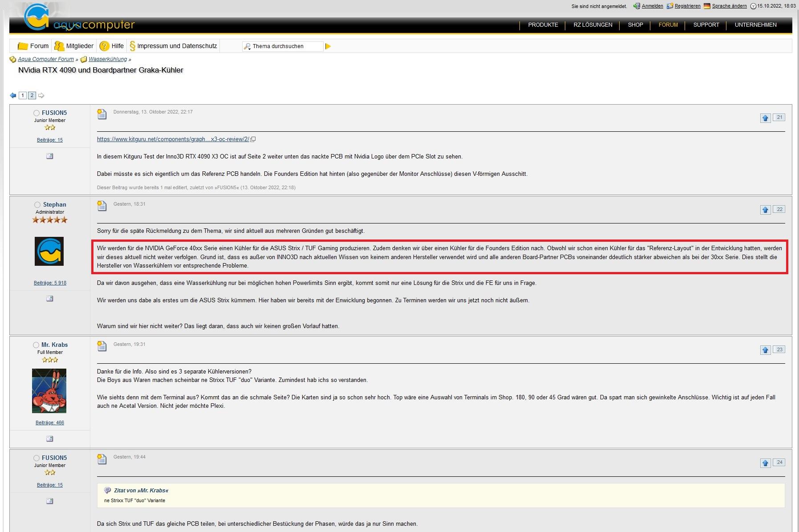The width and height of the screenshot is (799, 532).
Task: Click the Anmelden link
Action: point(653,6)
